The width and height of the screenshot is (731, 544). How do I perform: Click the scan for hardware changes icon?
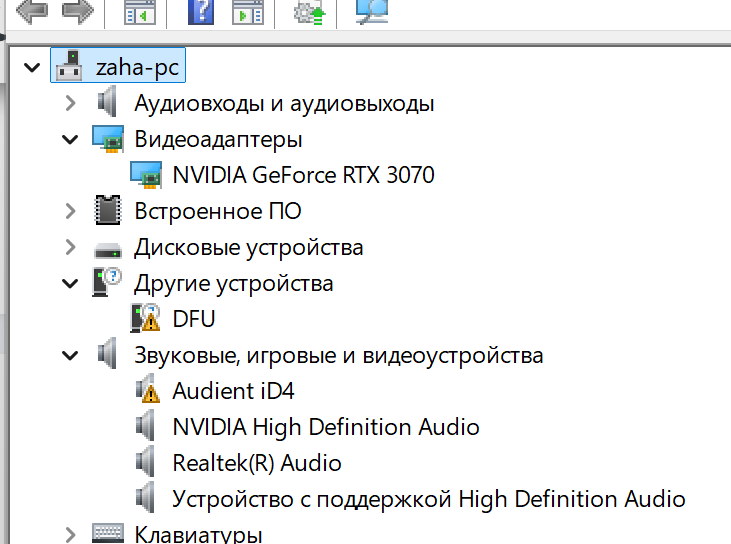click(x=372, y=10)
